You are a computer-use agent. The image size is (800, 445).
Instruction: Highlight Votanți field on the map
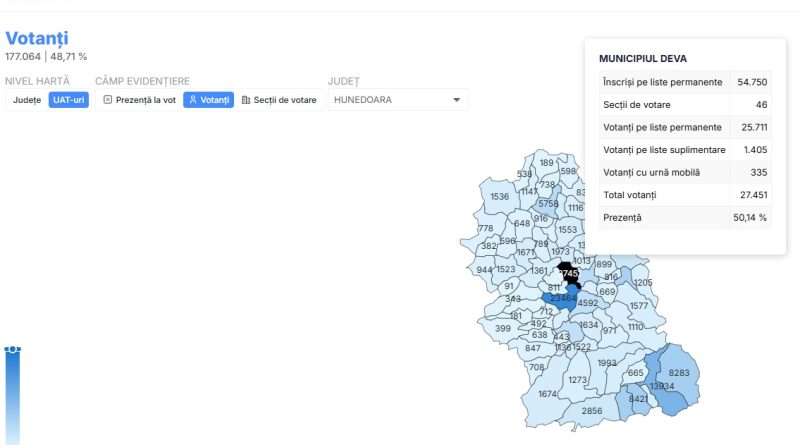[208, 100]
